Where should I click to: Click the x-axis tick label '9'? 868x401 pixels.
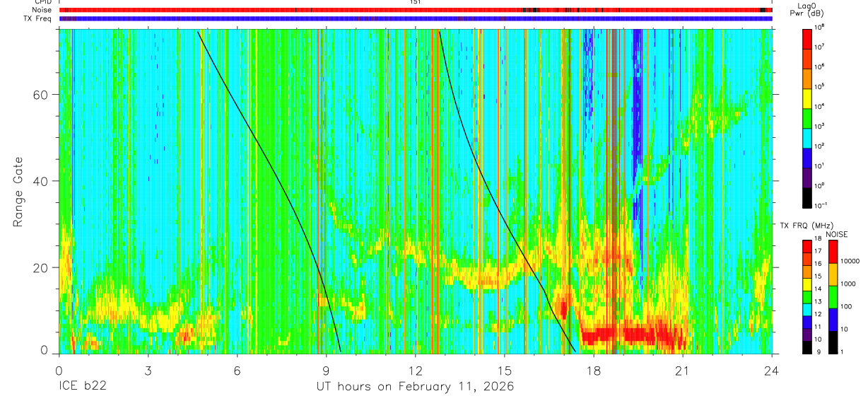(326, 370)
